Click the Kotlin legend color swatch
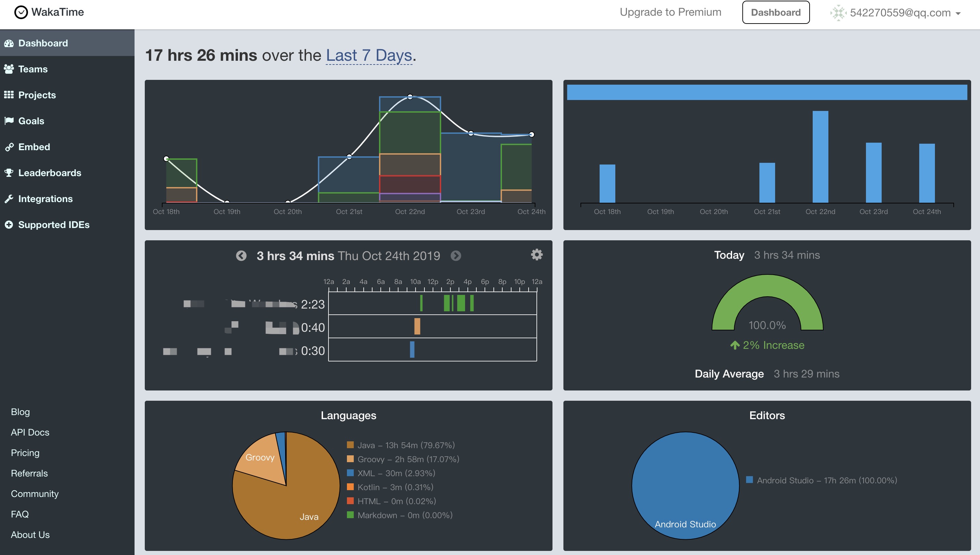Screen dimensions: 980x555 pos(350,487)
